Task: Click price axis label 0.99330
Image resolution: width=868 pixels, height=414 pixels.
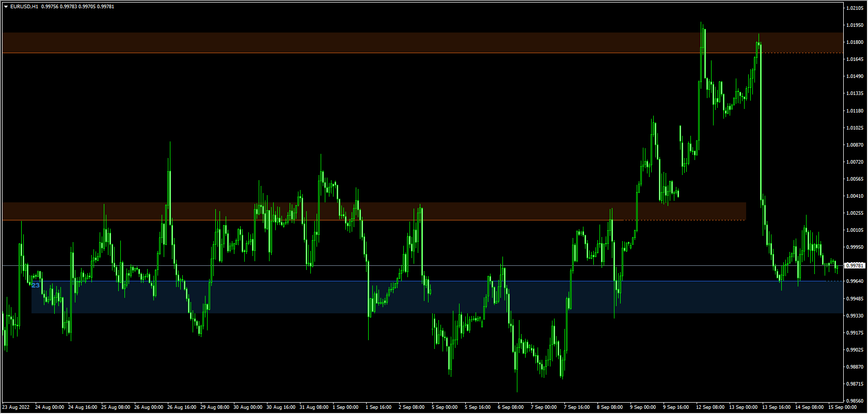Action: 855,316
